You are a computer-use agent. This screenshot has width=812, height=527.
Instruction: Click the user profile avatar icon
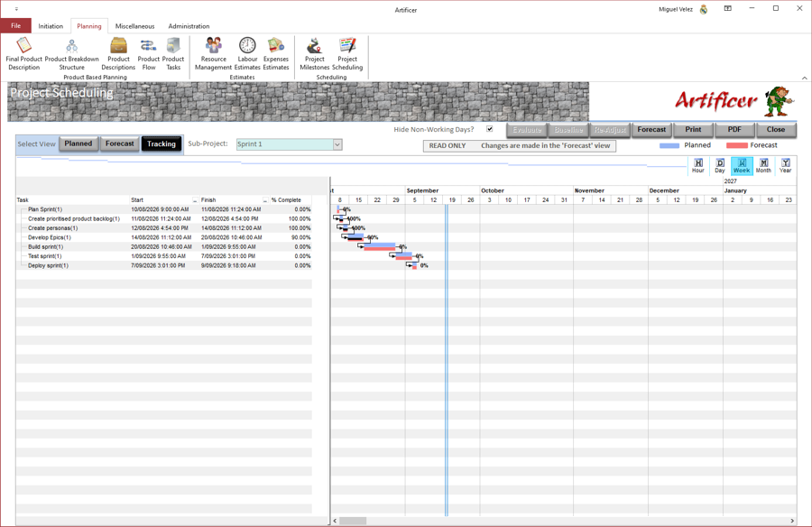point(704,9)
